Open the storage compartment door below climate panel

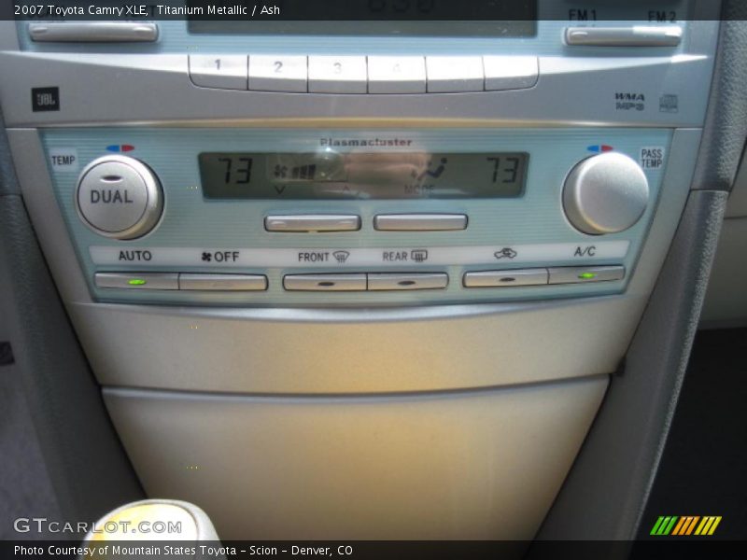pos(355,457)
